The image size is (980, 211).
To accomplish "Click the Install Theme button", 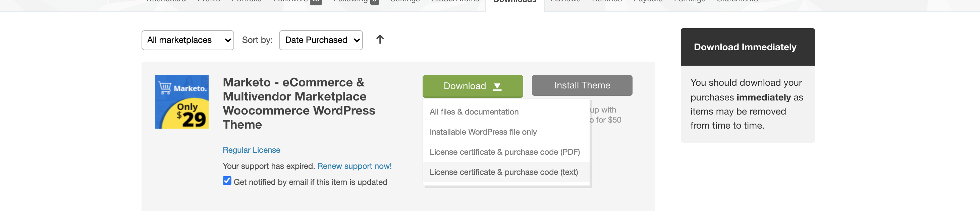I will pos(582,85).
